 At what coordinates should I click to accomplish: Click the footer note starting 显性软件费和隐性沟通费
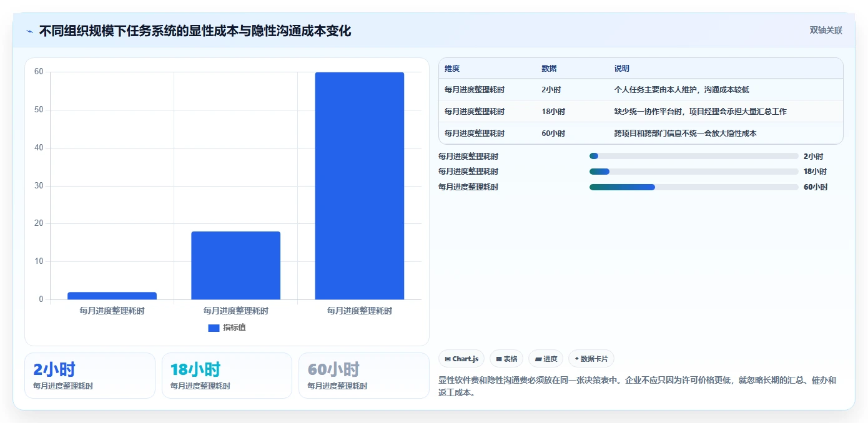(638, 387)
